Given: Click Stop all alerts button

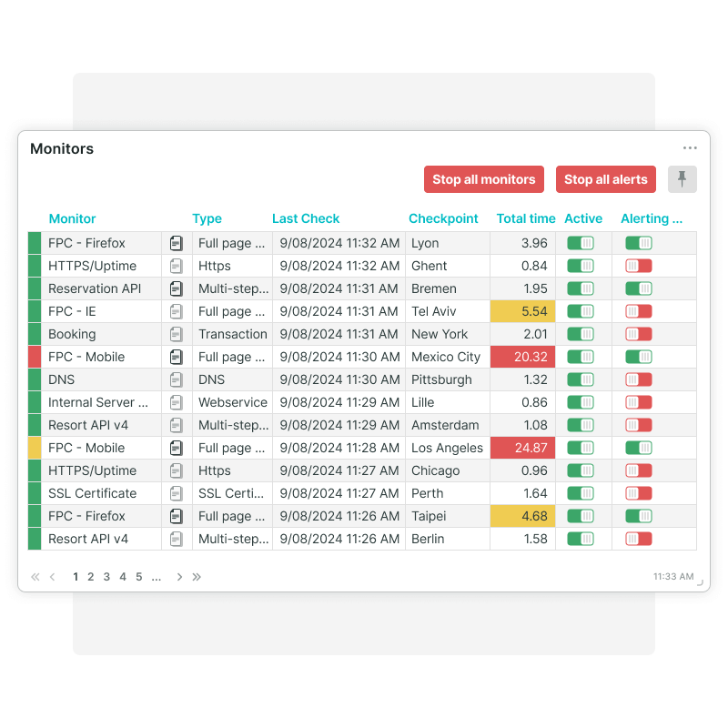Looking at the screenshot, I should click(x=606, y=179).
